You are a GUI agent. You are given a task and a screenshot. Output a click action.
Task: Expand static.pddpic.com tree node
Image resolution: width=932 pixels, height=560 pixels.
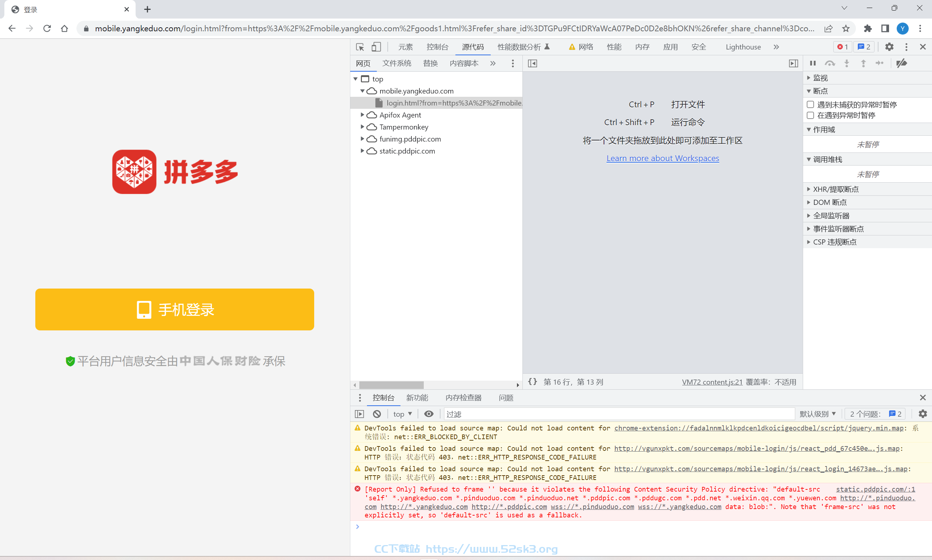(362, 151)
